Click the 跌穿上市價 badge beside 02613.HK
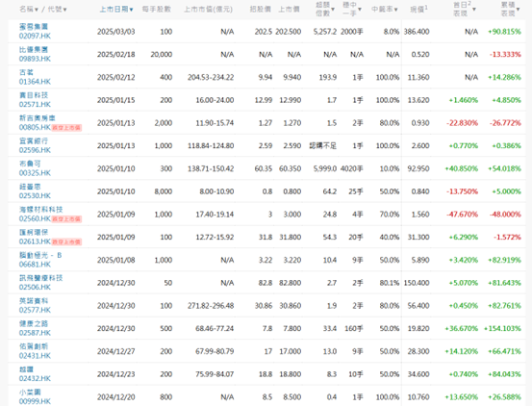The height and width of the screenshot is (406, 532). (x=66, y=241)
